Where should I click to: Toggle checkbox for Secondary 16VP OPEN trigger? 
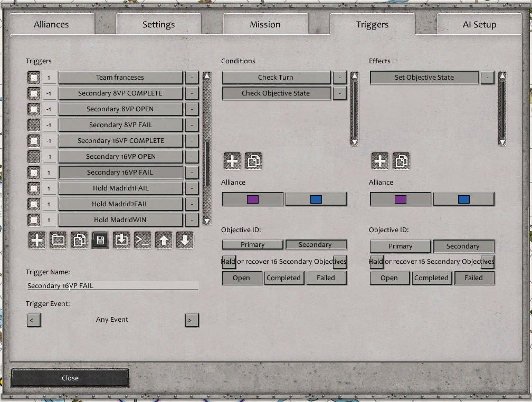(34, 157)
